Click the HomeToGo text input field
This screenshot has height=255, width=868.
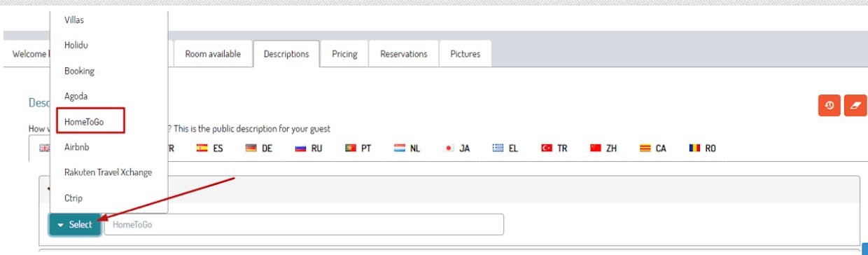tap(304, 224)
